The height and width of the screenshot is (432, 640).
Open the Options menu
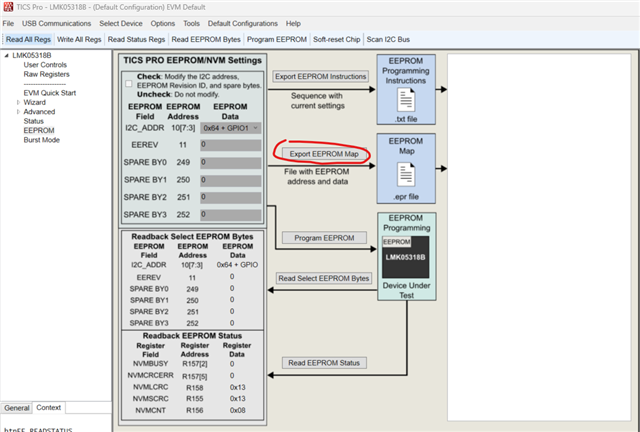[x=162, y=23]
